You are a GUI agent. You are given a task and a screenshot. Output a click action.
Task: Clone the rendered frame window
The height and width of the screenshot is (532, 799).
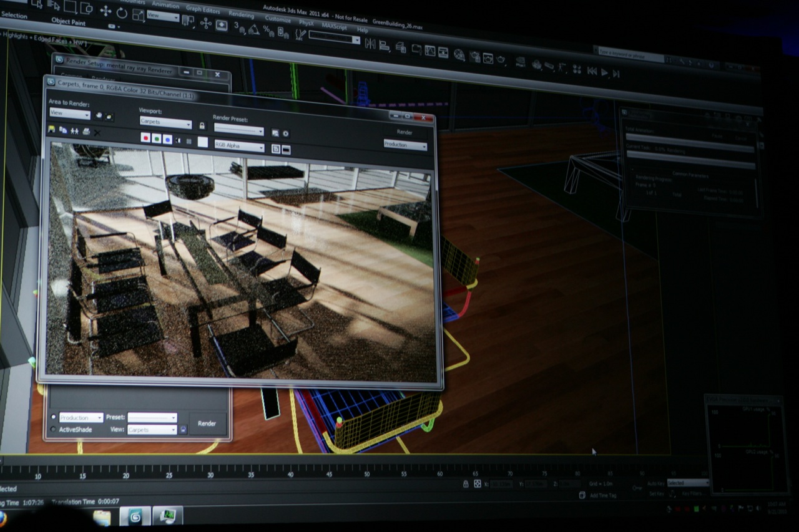74,131
